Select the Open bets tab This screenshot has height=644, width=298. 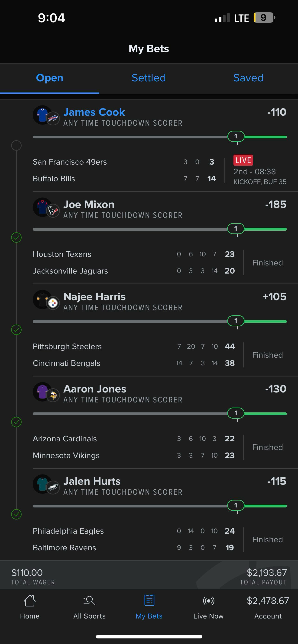(x=49, y=78)
